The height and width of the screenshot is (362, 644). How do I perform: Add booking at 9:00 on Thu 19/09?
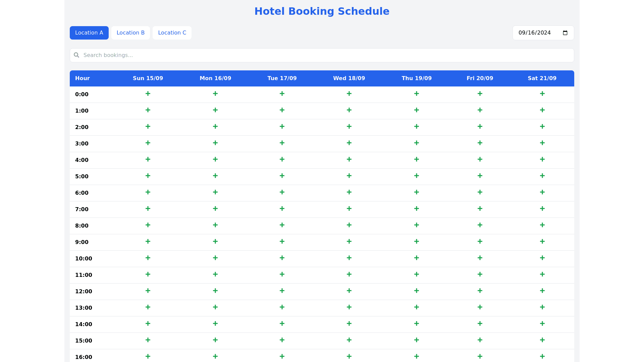tap(417, 242)
